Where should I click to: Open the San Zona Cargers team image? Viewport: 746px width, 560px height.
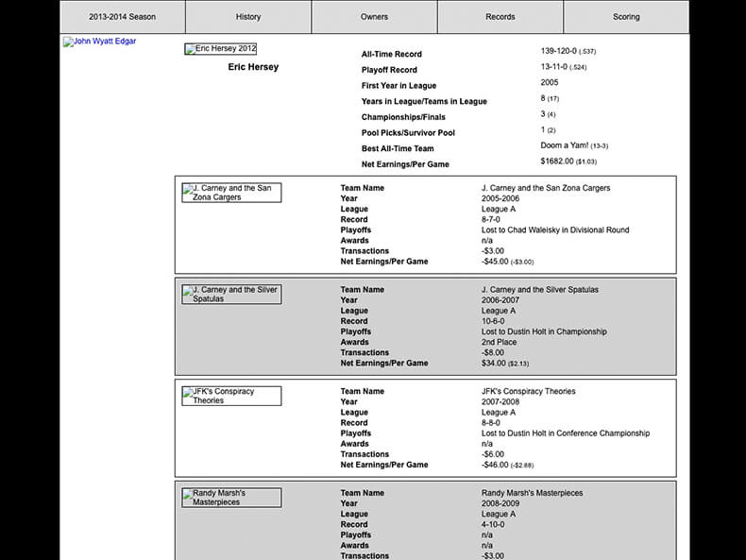231,193
